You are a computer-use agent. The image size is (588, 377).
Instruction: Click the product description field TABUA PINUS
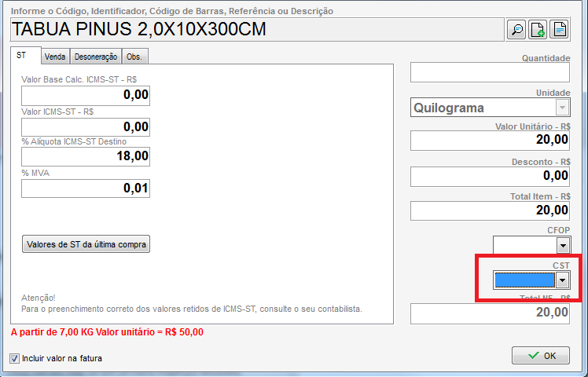(255, 30)
